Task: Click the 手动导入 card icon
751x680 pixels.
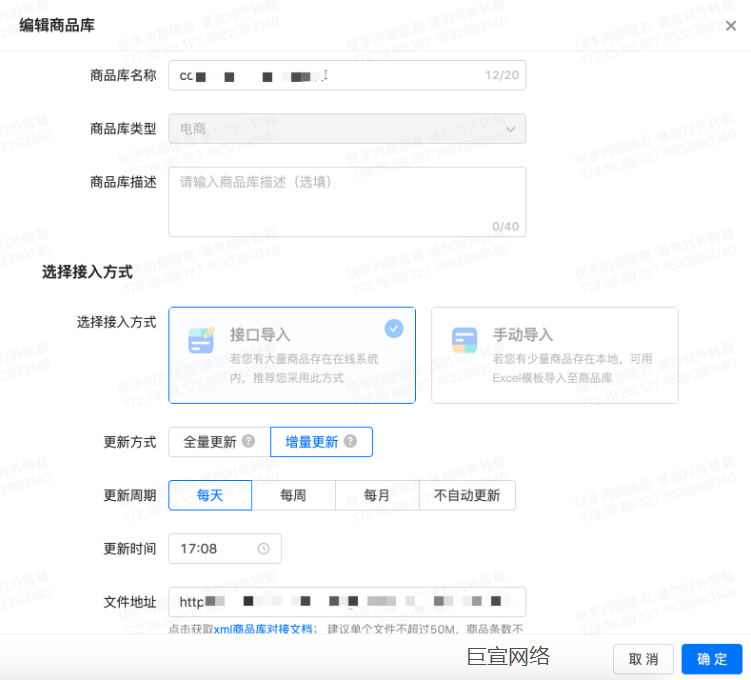Action: [464, 340]
